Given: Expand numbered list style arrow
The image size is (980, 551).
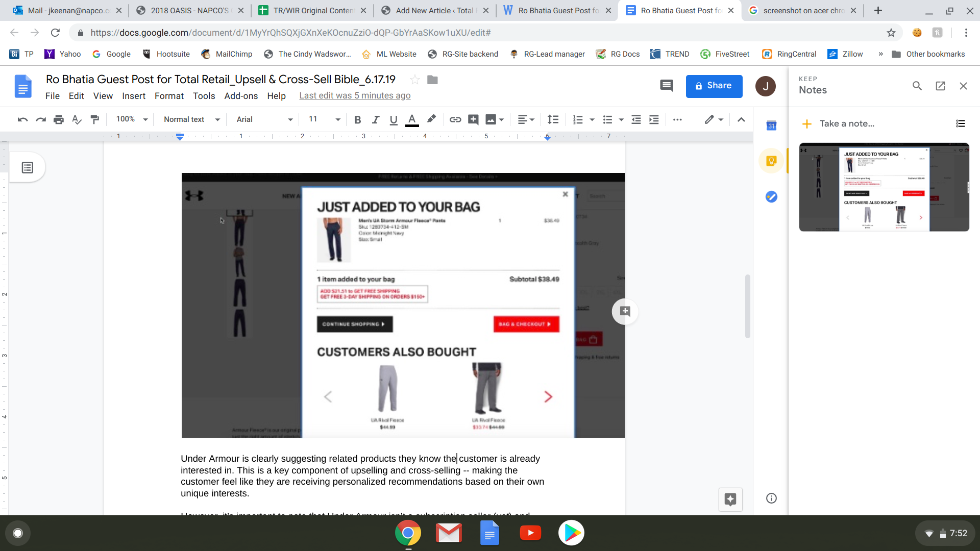Looking at the screenshot, I should pos(592,119).
